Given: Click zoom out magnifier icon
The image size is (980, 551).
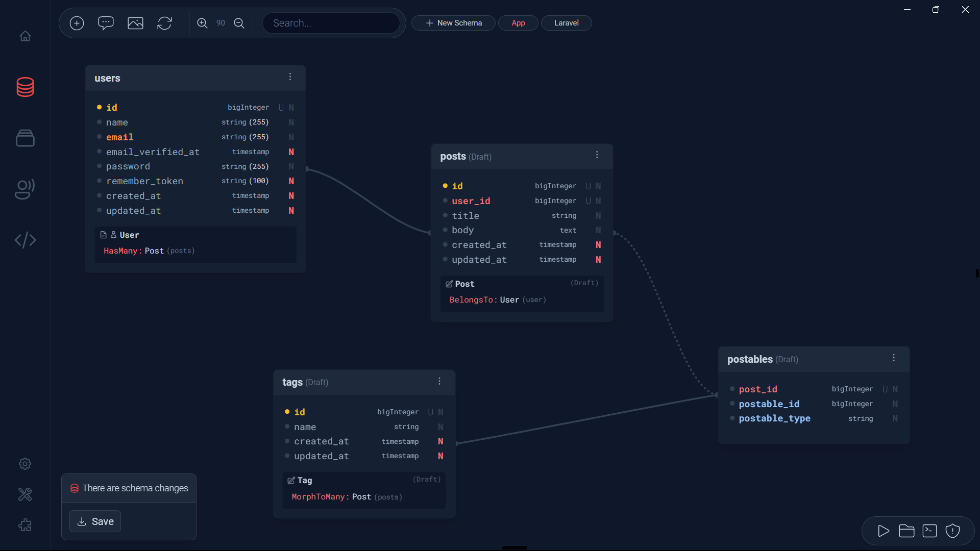Looking at the screenshot, I should coord(239,23).
